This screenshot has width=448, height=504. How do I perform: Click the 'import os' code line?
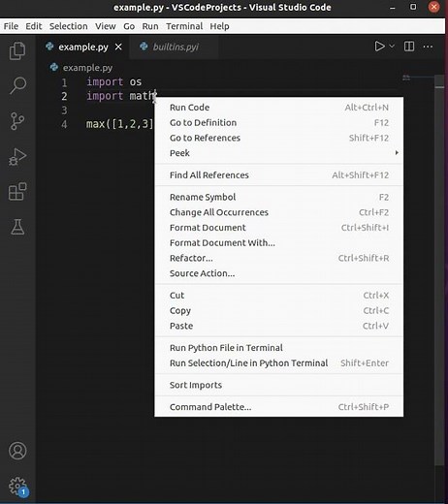click(x=113, y=82)
